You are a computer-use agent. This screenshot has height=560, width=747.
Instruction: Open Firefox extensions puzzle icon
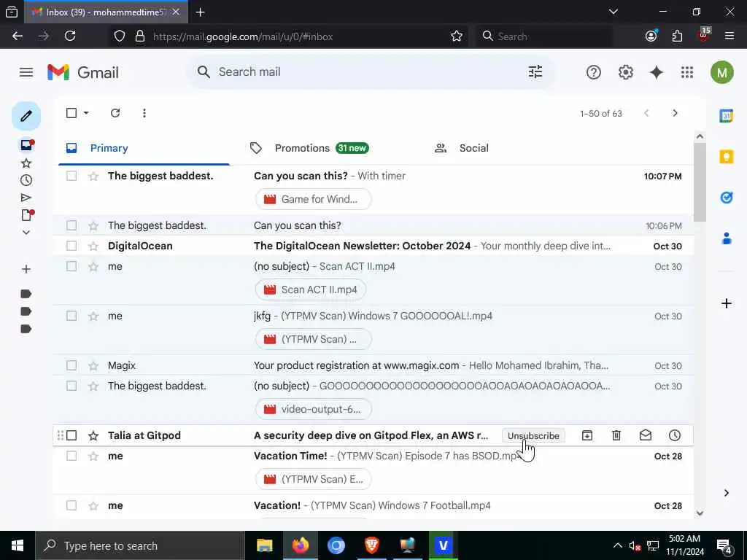pyautogui.click(x=677, y=36)
